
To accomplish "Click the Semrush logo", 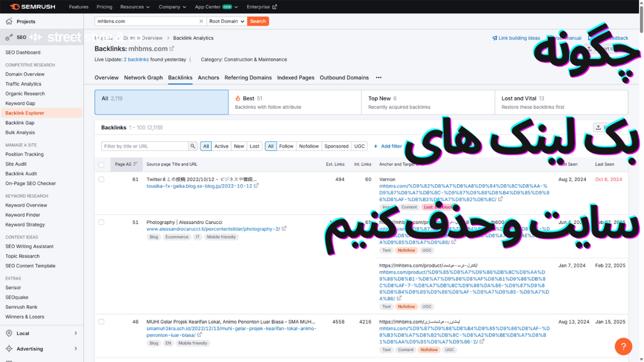I will pyautogui.click(x=32, y=7).
